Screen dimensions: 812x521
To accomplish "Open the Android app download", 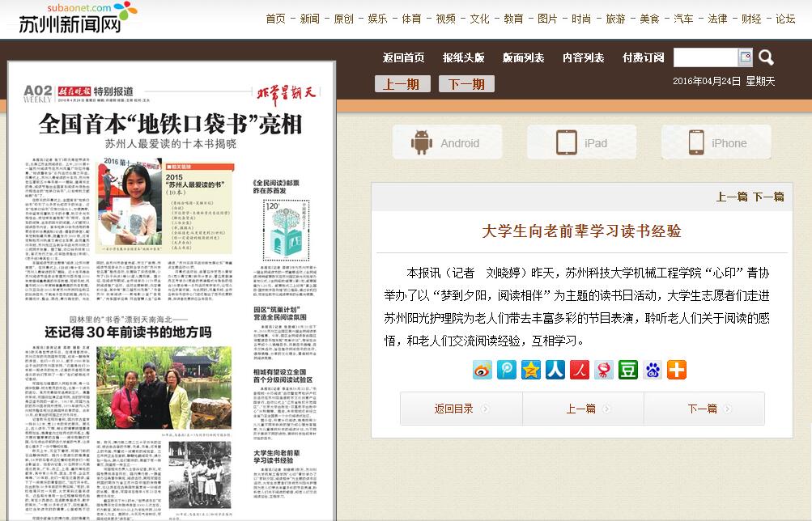I will pos(447,142).
